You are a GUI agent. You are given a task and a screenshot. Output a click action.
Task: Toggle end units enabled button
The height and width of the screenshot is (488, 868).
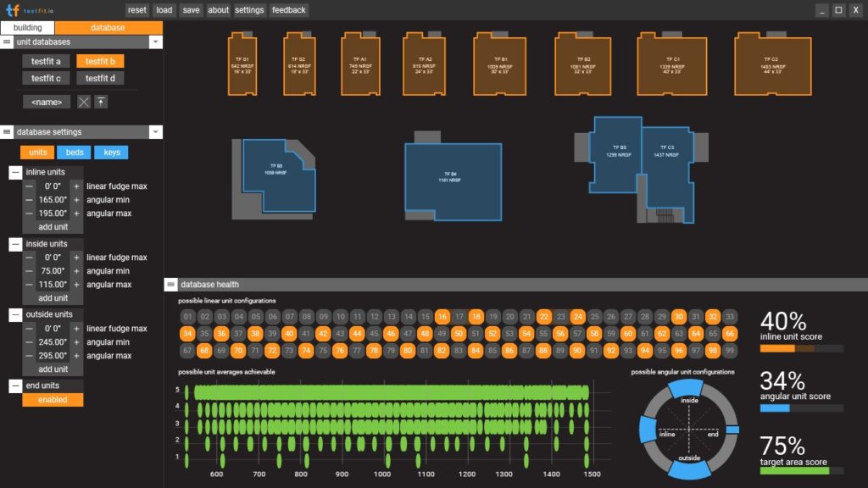click(x=53, y=400)
